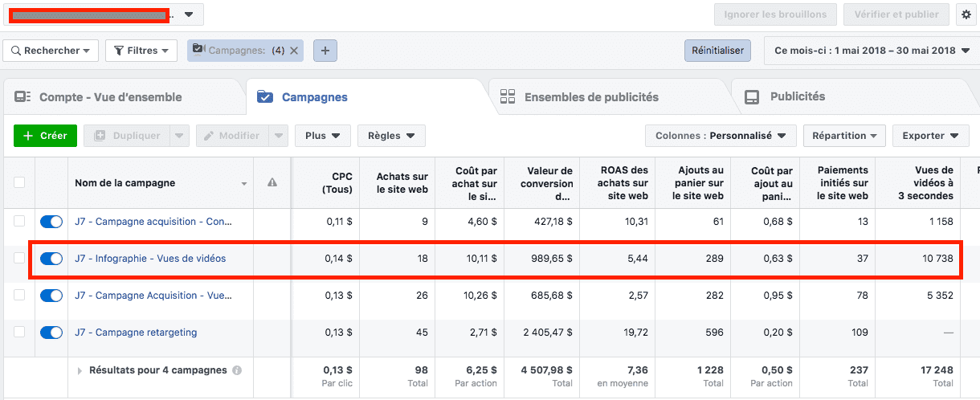Click the green Créer button
Screen dimensions: 980x400
pyautogui.click(x=45, y=136)
